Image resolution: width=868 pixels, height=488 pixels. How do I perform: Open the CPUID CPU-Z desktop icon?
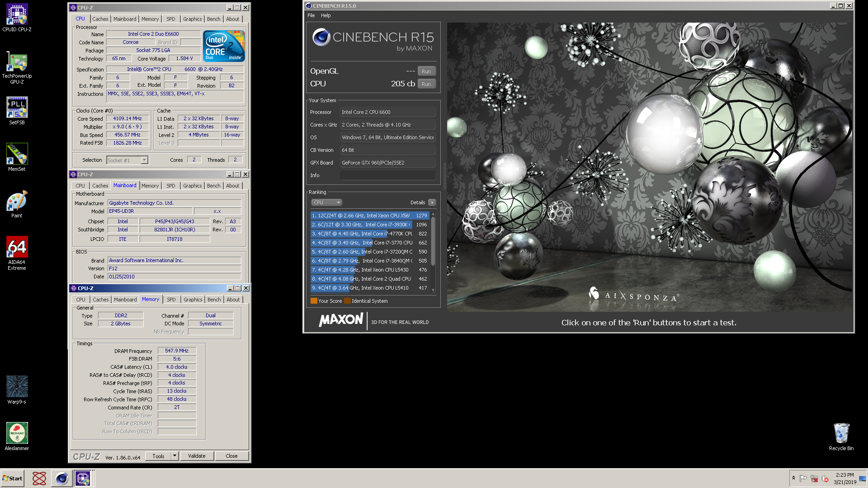pos(17,18)
